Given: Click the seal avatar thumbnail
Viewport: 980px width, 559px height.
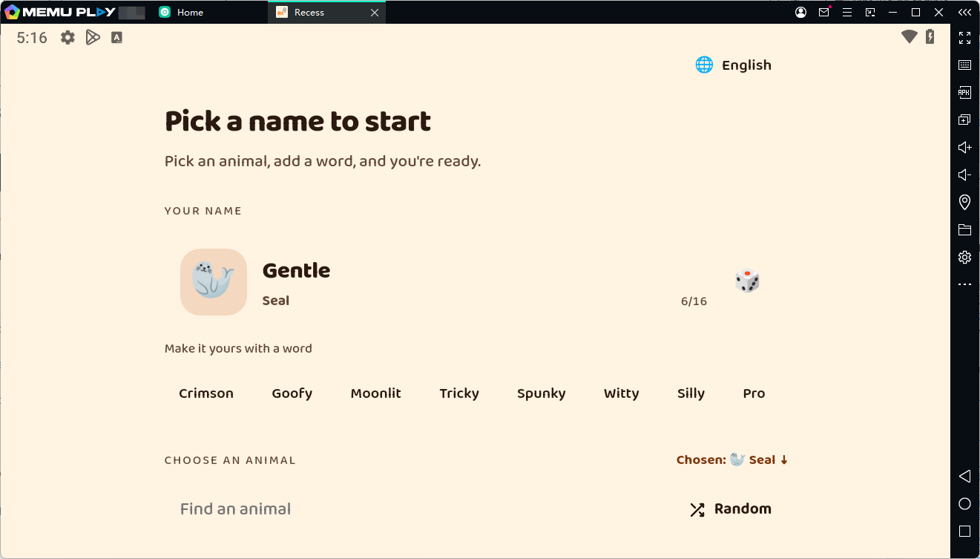Looking at the screenshot, I should (x=214, y=282).
